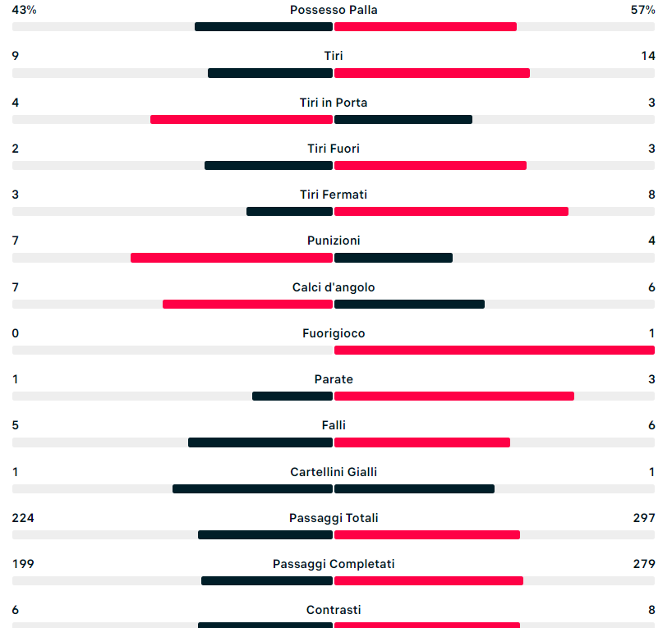Click the 57% possession value
Screen dimensions: 672x628
642,10
